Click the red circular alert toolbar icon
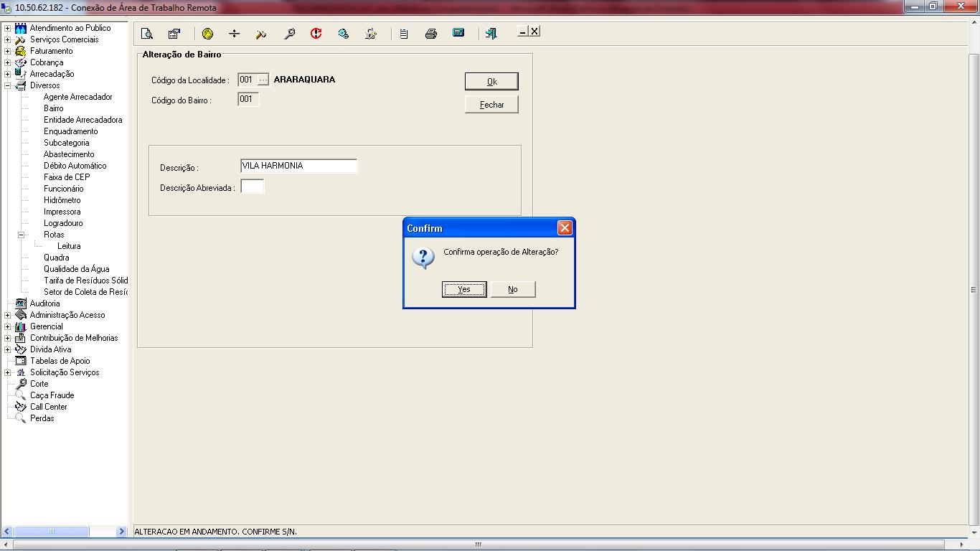Viewport: 980px width, 551px height. pos(316,34)
